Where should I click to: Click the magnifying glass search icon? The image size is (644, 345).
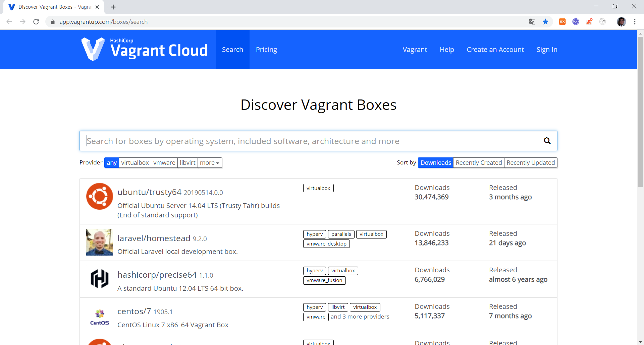pos(547,141)
